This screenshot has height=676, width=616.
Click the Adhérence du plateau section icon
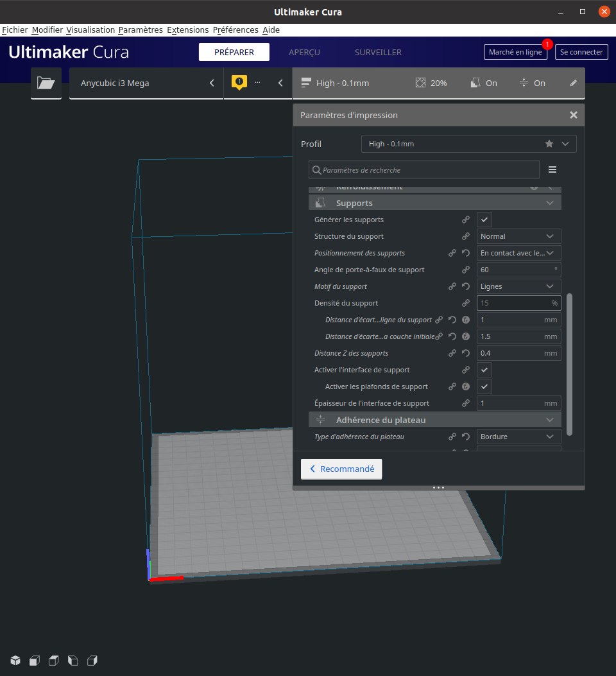pos(320,420)
